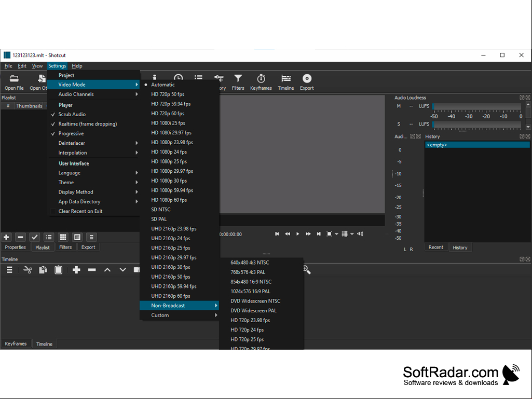Open the zoom fit dropdown arrow
The width and height of the screenshot is (532, 399).
(336, 234)
